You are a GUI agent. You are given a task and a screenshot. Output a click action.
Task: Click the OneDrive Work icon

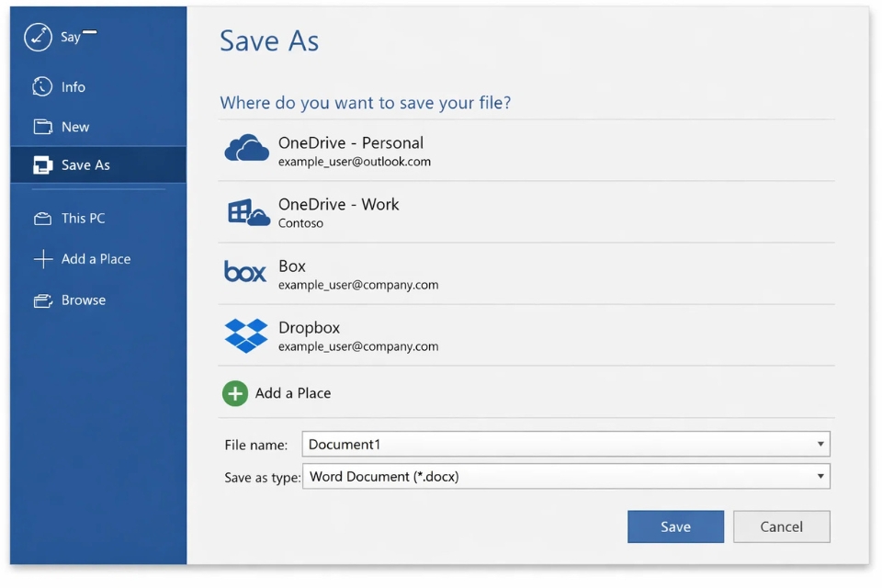pyautogui.click(x=246, y=213)
